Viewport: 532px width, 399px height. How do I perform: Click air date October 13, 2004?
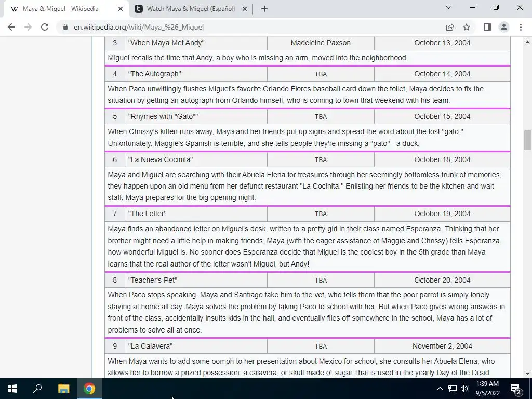[x=442, y=43]
